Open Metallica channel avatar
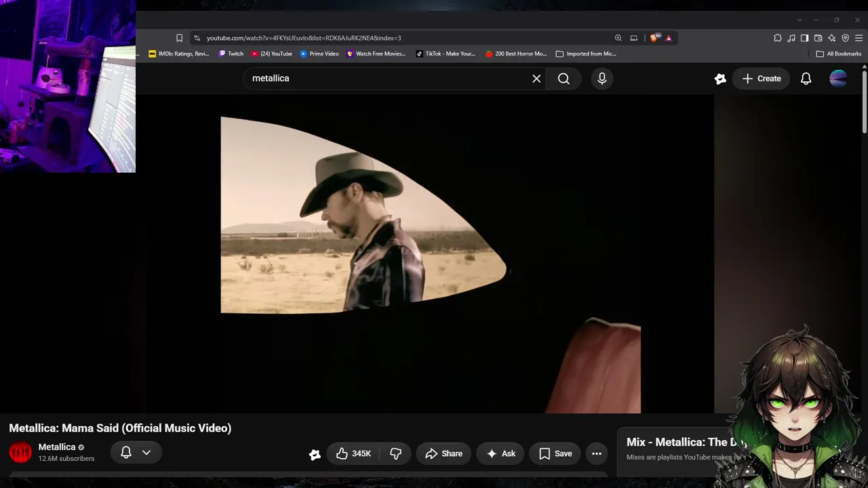868x488 pixels. [x=20, y=453]
